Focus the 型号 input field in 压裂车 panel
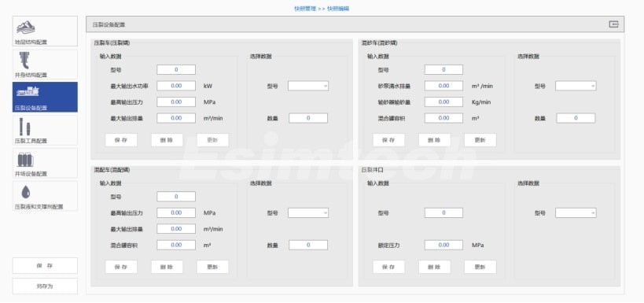 click(x=176, y=70)
